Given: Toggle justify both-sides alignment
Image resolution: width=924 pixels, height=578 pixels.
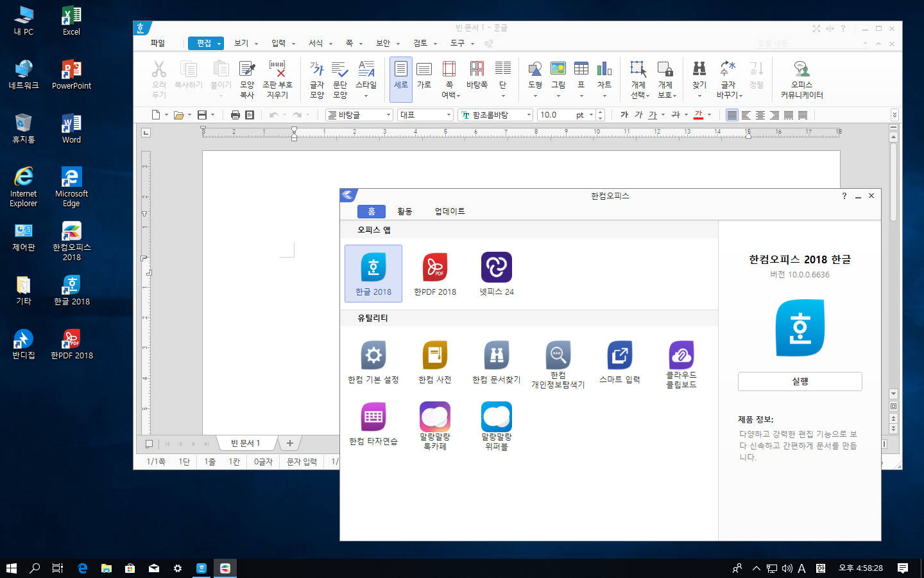Looking at the screenshot, I should click(732, 115).
